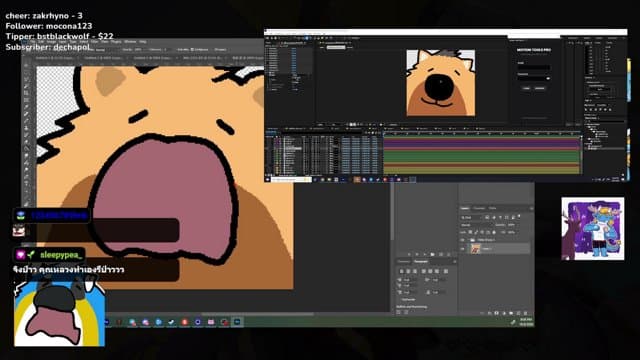Toggle the Hyphenate checkbox in Paragraph panel
The height and width of the screenshot is (360, 640).
click(x=399, y=300)
